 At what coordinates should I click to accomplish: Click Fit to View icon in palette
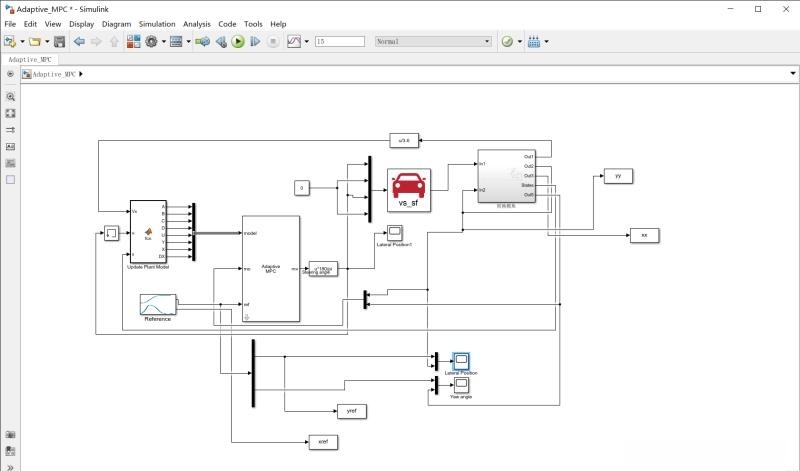11,113
